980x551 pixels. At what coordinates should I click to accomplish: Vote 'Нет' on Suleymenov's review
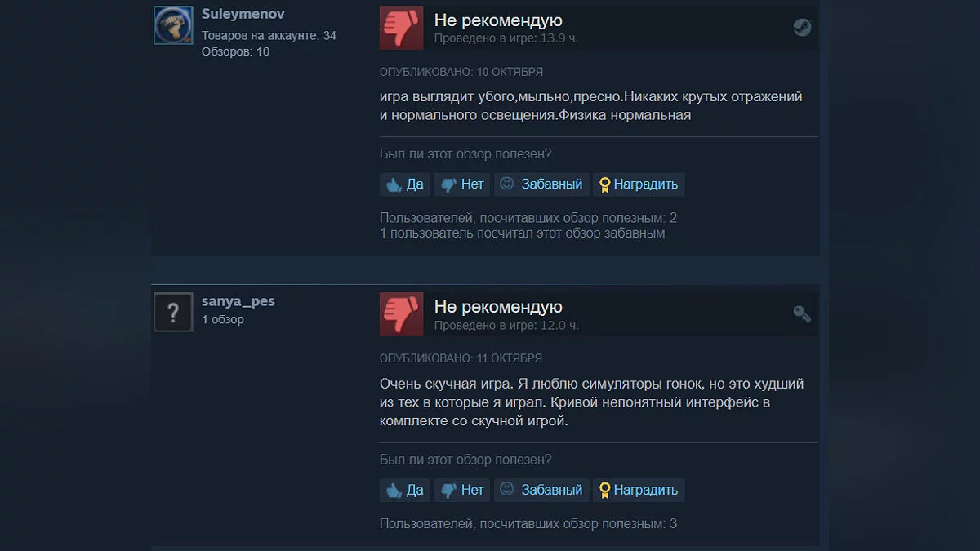pyautogui.click(x=462, y=184)
